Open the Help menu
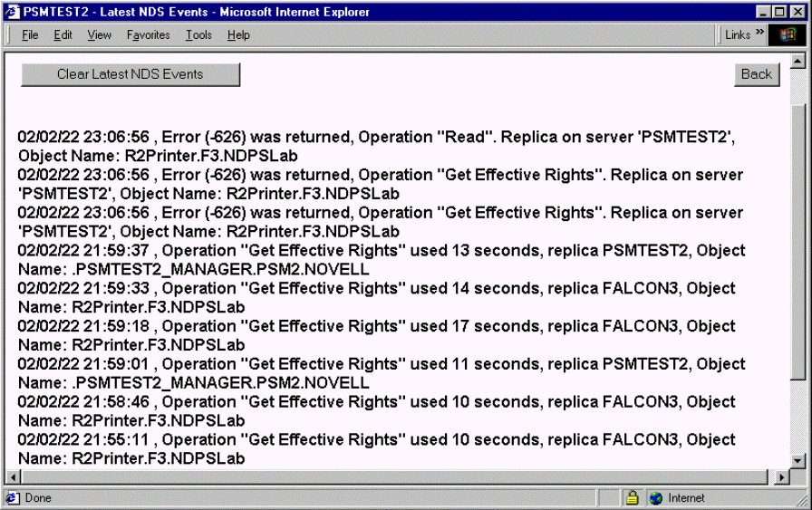This screenshot has height=510, width=812. coord(238,35)
